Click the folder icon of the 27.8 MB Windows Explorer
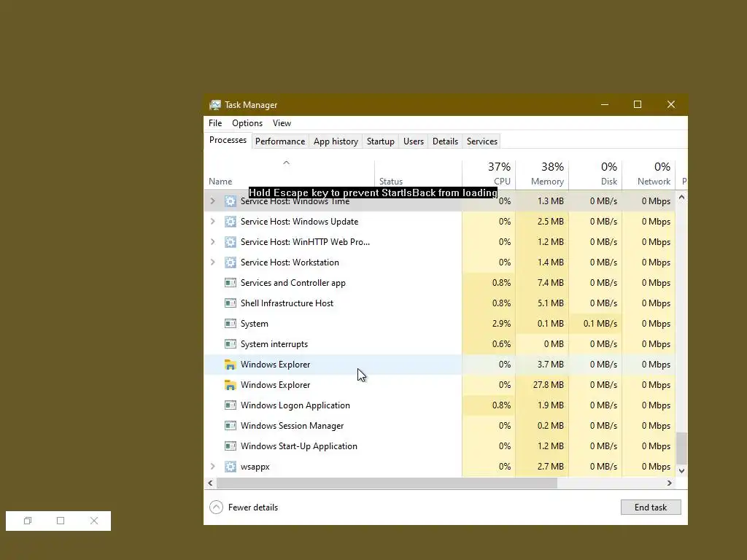 coord(230,385)
